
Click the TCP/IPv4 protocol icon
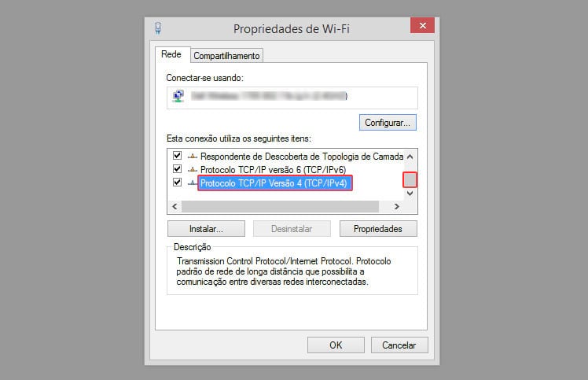point(193,183)
